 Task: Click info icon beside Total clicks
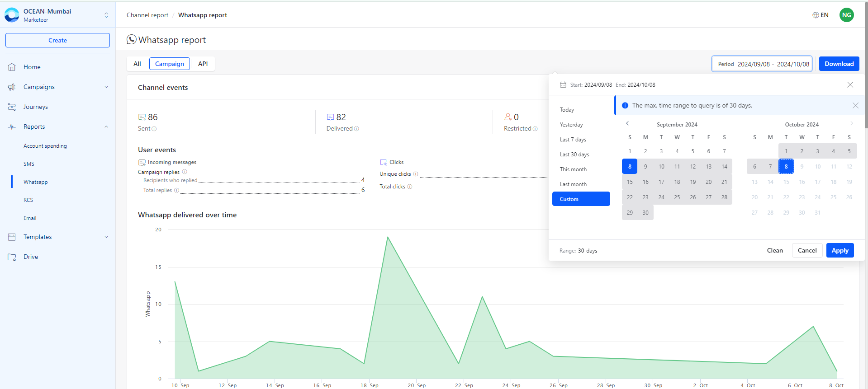point(410,187)
